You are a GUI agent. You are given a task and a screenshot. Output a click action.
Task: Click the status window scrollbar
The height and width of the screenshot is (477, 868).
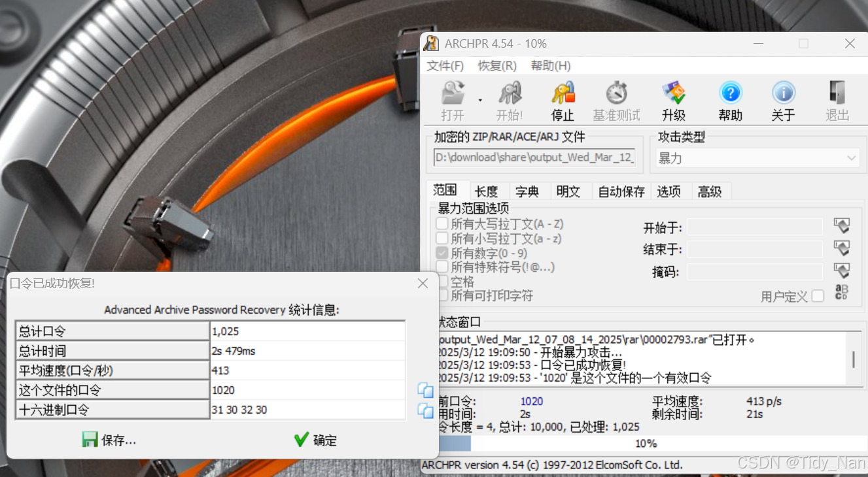pyautogui.click(x=852, y=359)
